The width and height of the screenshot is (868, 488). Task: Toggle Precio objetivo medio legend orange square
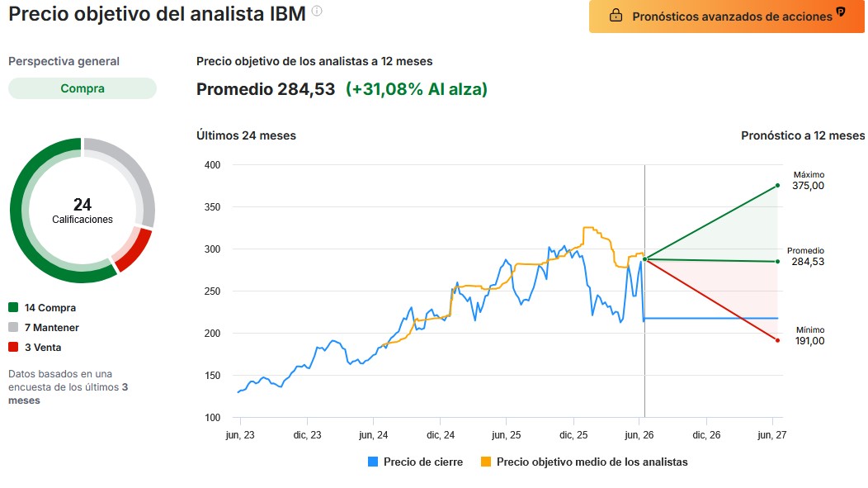coord(485,462)
